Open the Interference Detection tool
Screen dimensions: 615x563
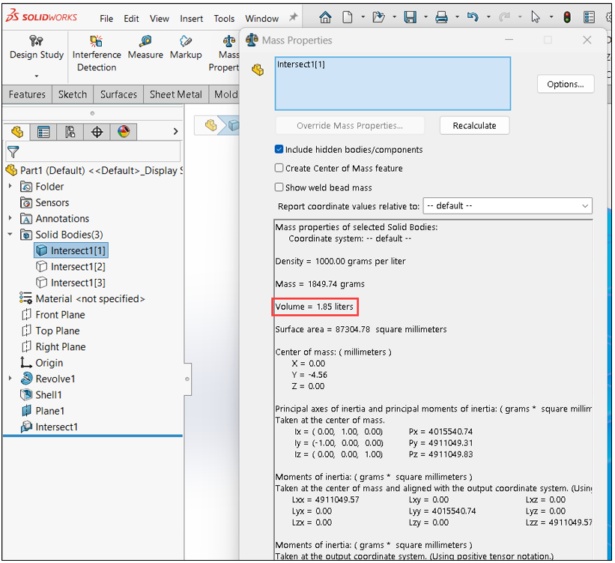click(x=96, y=53)
